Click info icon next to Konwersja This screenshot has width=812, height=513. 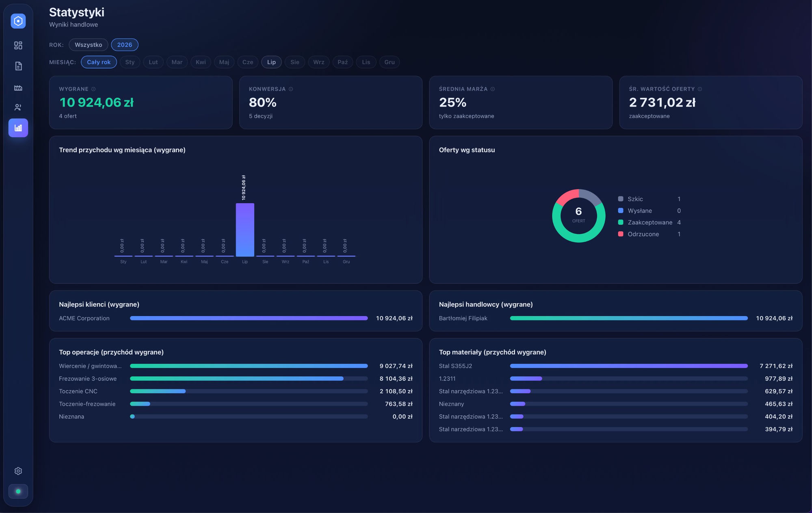[291, 89]
